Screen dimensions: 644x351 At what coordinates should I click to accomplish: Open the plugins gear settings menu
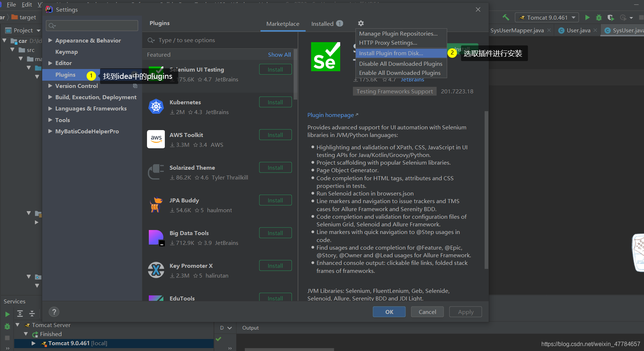361,23
